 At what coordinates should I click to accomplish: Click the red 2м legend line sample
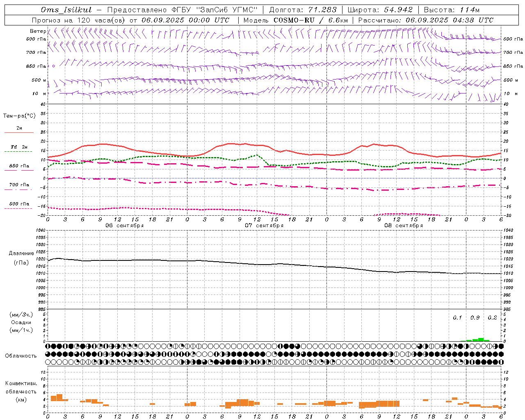19,133
